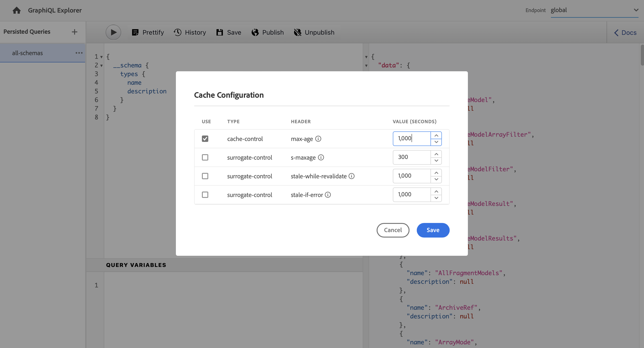
Task: Click the home icon
Action: point(16,10)
